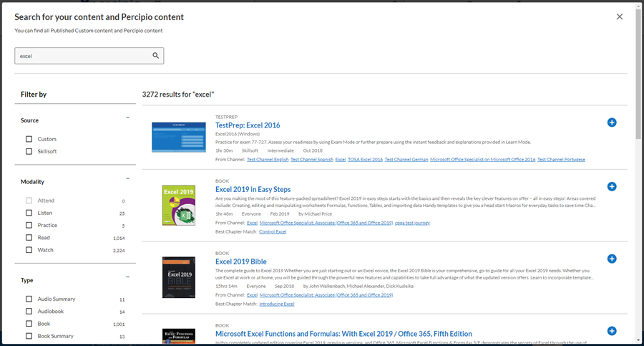Viewport: 644px width, 346px height.
Task: Click the TestPrep Excel 2016 thumbnail
Action: point(179,137)
